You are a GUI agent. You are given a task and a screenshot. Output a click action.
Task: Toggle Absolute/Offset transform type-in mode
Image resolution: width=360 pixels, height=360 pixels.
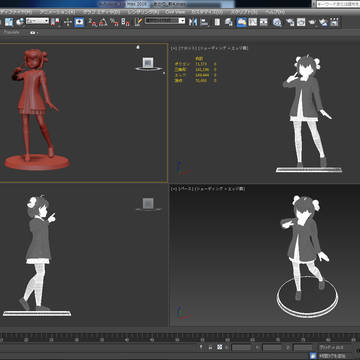point(219,347)
